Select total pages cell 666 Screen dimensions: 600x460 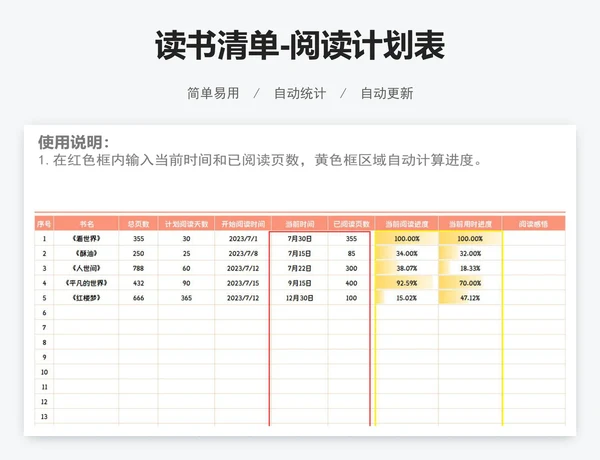138,298
